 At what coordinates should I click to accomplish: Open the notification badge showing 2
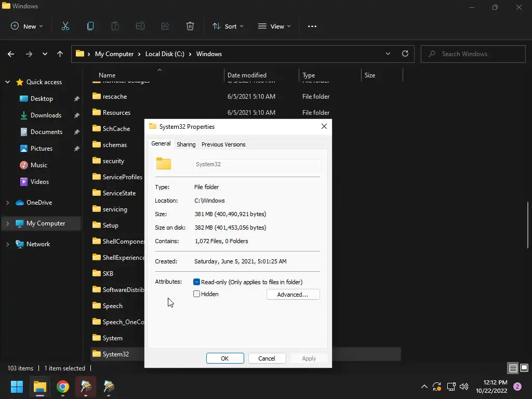pyautogui.click(x=517, y=387)
